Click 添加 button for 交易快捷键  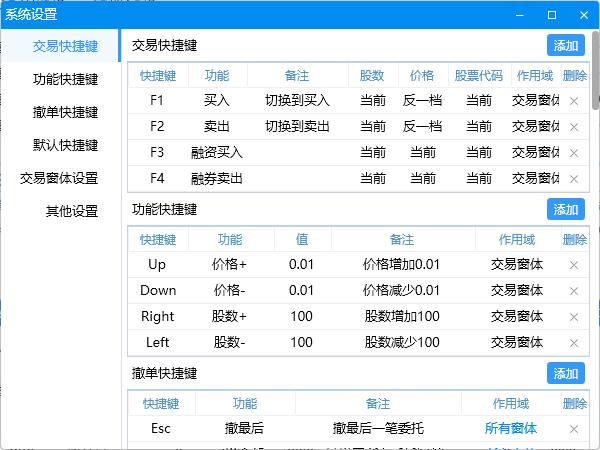566,45
